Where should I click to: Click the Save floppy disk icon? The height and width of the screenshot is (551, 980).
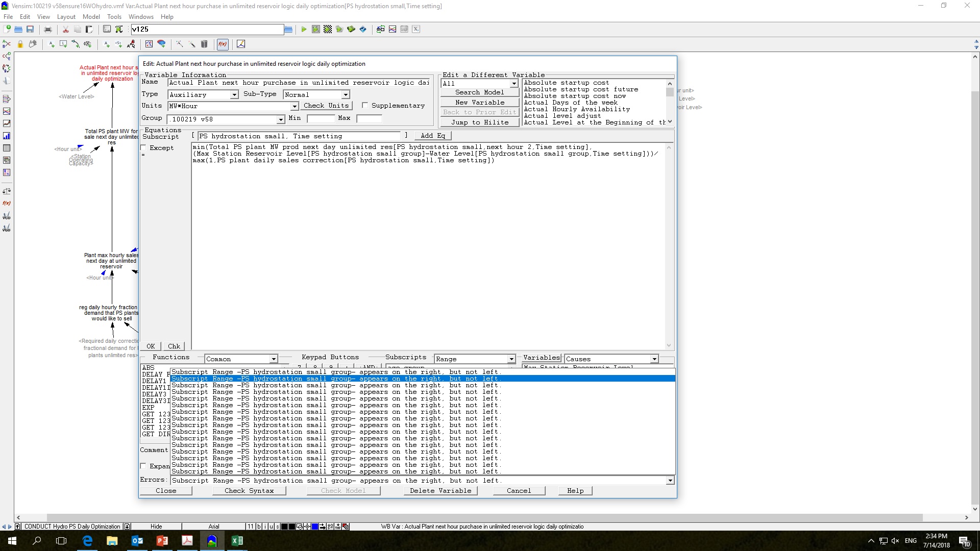click(30, 29)
